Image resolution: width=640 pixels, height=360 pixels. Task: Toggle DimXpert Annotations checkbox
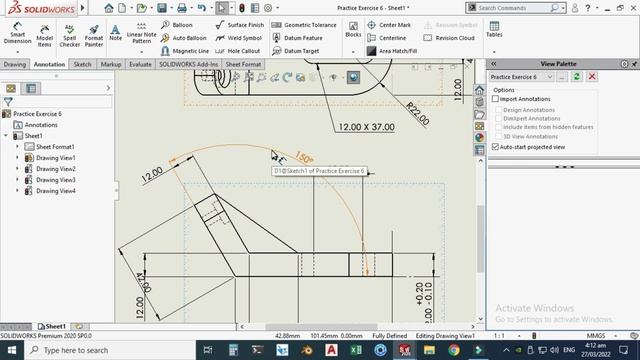(x=498, y=118)
